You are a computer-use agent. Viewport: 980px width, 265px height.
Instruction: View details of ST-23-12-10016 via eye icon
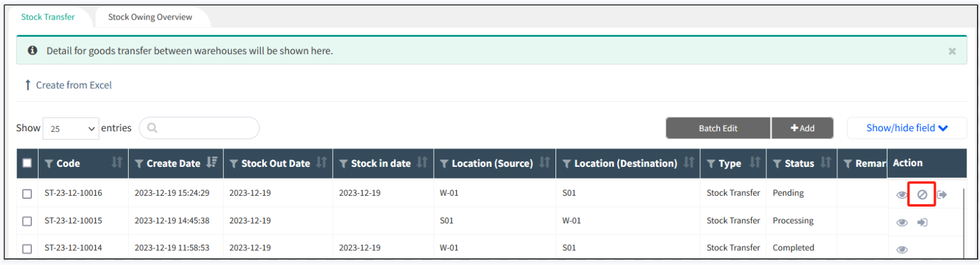click(x=902, y=194)
